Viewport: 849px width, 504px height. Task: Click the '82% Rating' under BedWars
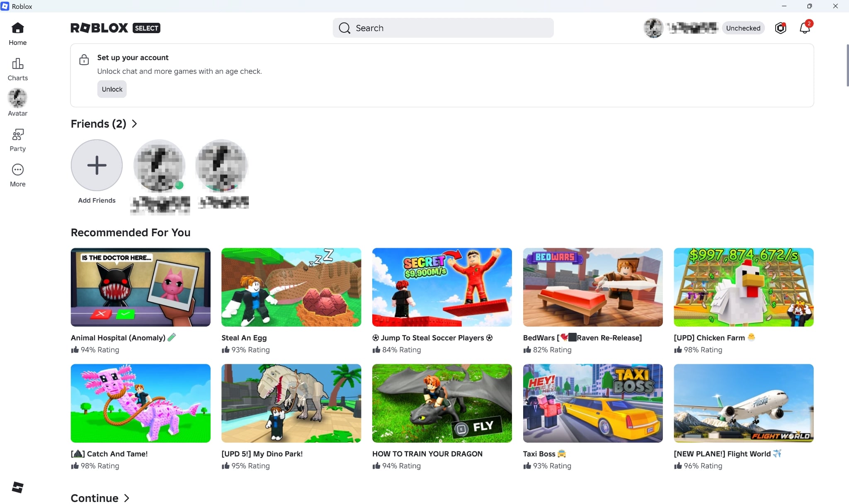(547, 350)
